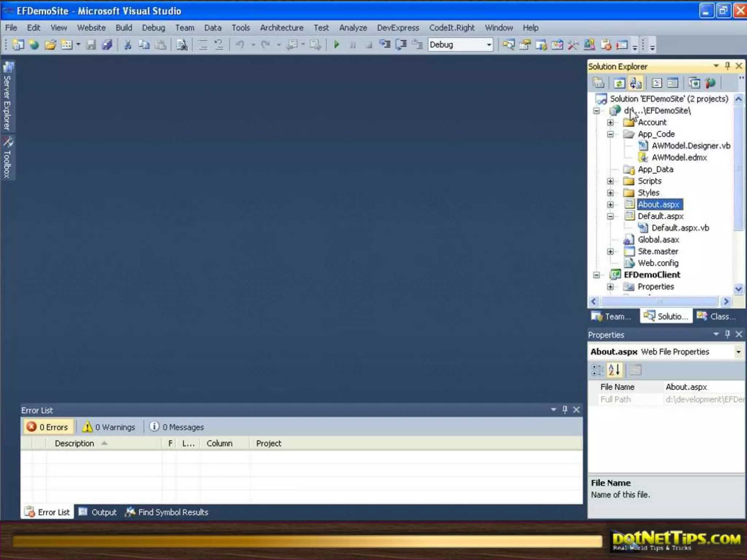
Task: Click Solution Explorer Nest Related Files icon
Action: [636, 83]
